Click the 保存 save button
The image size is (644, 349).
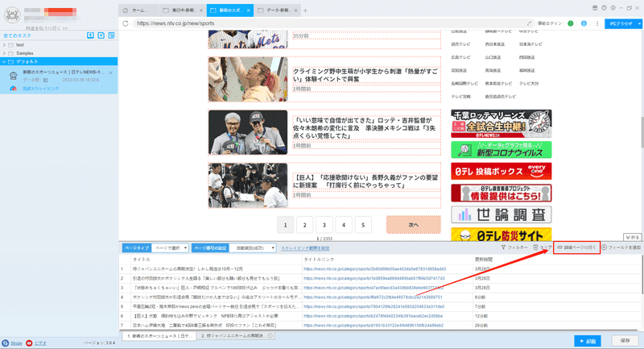point(625,341)
